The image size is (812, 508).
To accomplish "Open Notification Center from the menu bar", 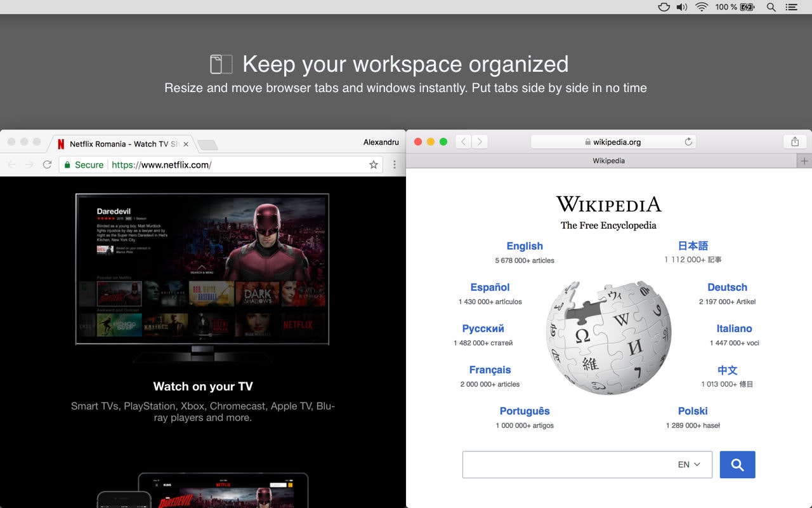I will [x=791, y=7].
